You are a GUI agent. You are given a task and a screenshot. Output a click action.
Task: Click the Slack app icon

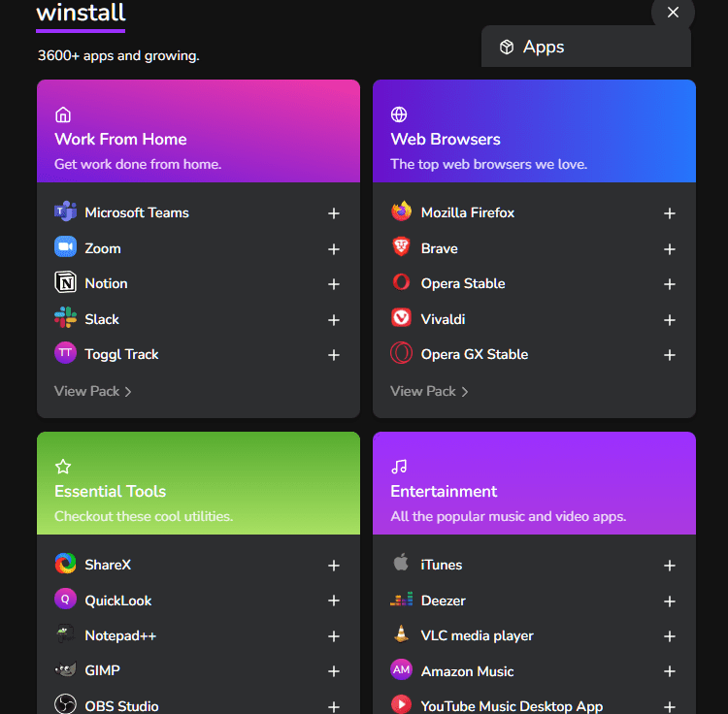pos(65,318)
